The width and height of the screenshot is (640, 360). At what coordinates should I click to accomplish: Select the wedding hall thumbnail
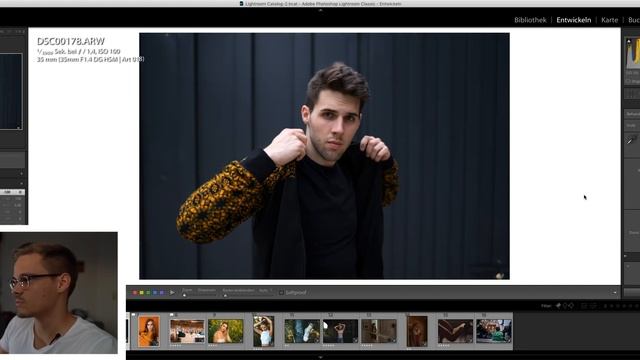[187, 331]
